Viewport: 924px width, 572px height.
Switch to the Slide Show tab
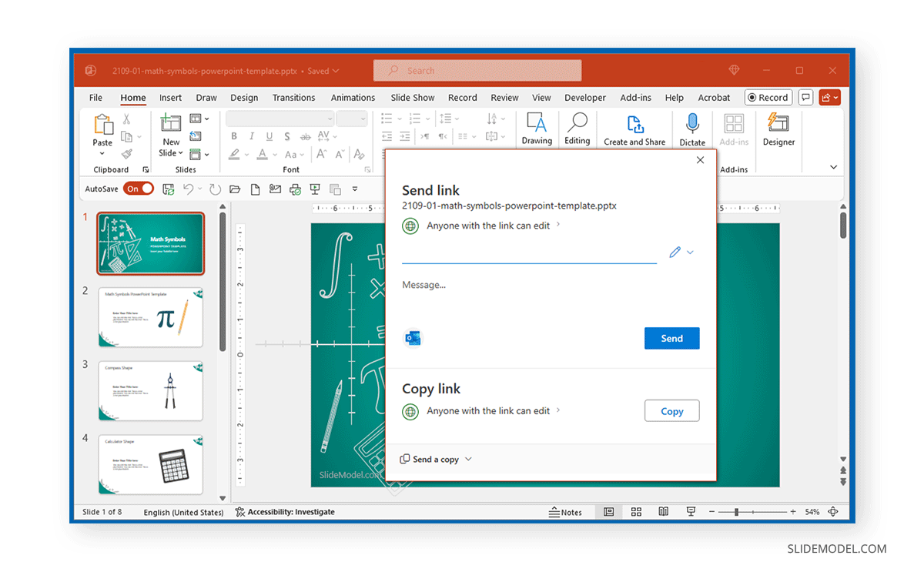[413, 98]
